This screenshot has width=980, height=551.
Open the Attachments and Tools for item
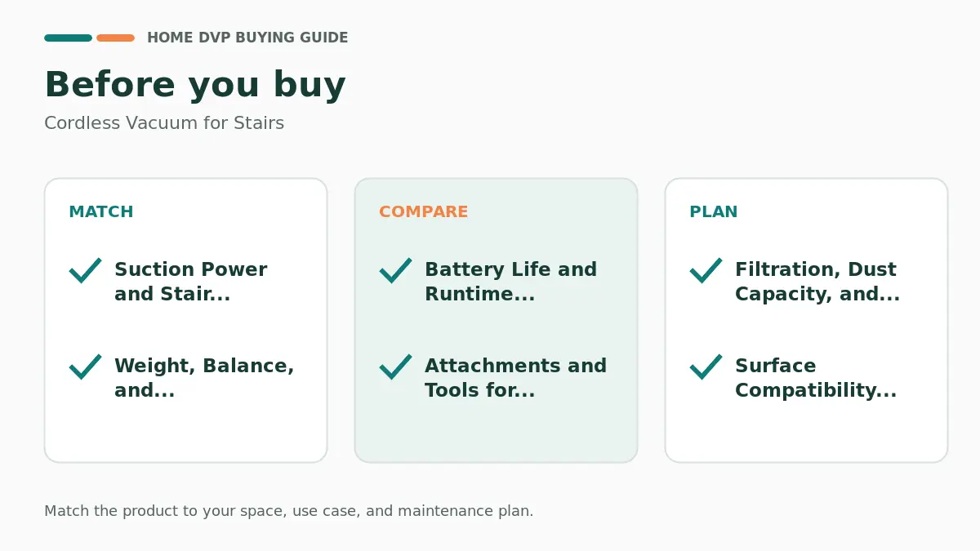516,378
